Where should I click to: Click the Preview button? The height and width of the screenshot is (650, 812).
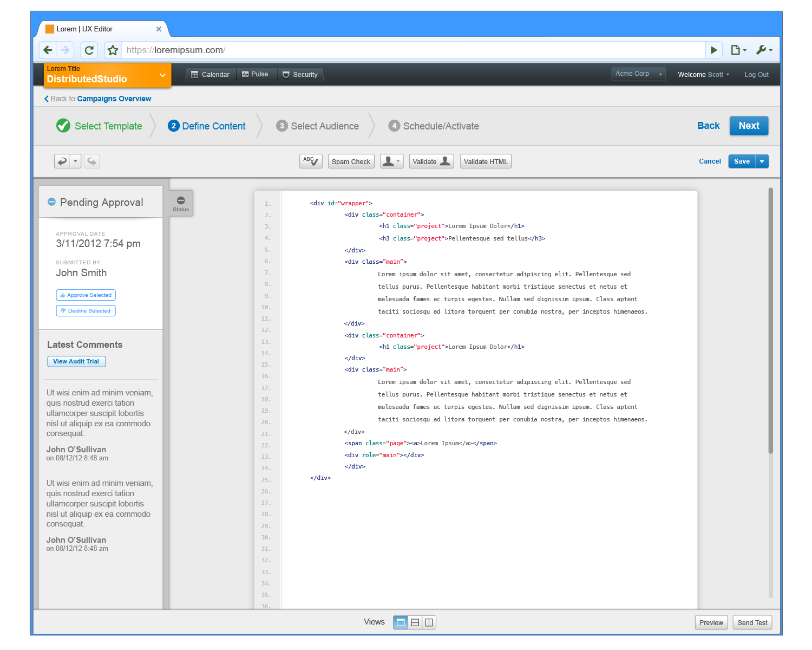tap(711, 622)
